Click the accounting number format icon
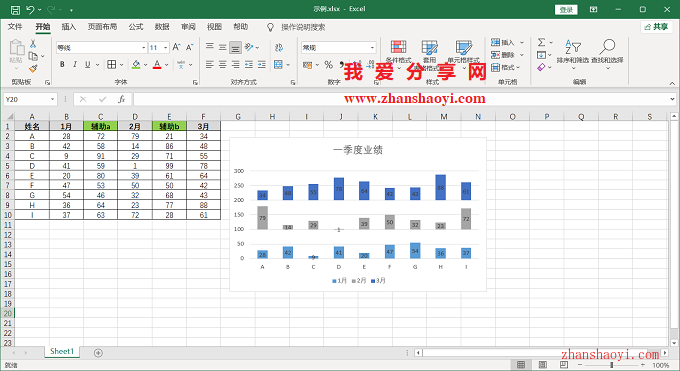The image size is (680, 371). tap(307, 65)
